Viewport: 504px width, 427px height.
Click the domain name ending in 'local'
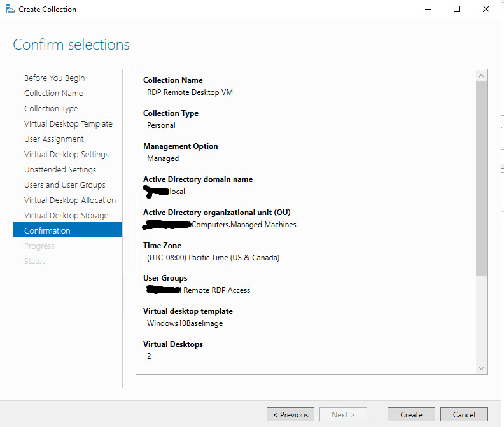pyautogui.click(x=164, y=192)
